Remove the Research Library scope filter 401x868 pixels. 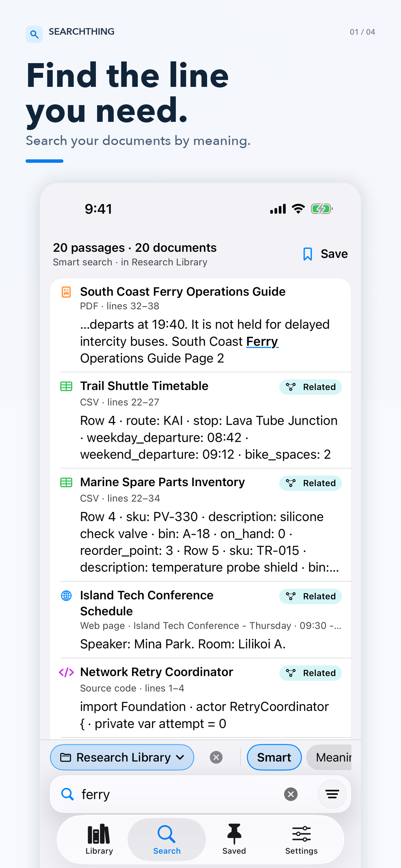click(216, 757)
